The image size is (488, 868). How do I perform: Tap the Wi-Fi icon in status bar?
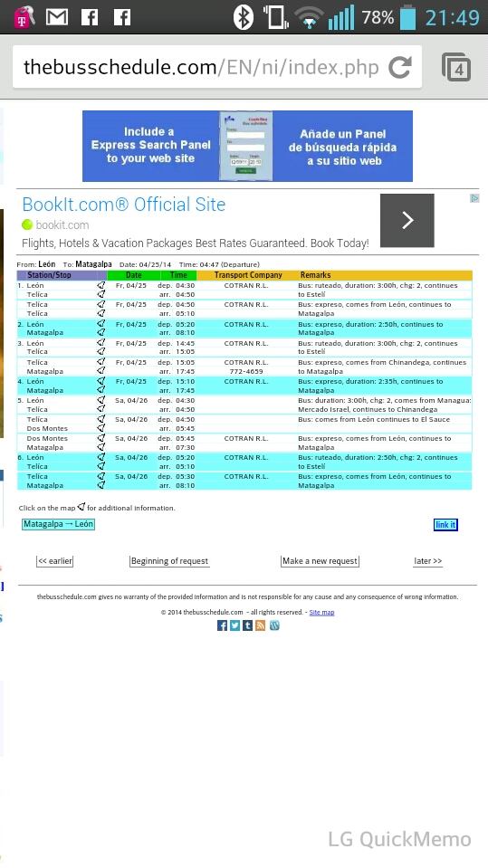[309, 18]
